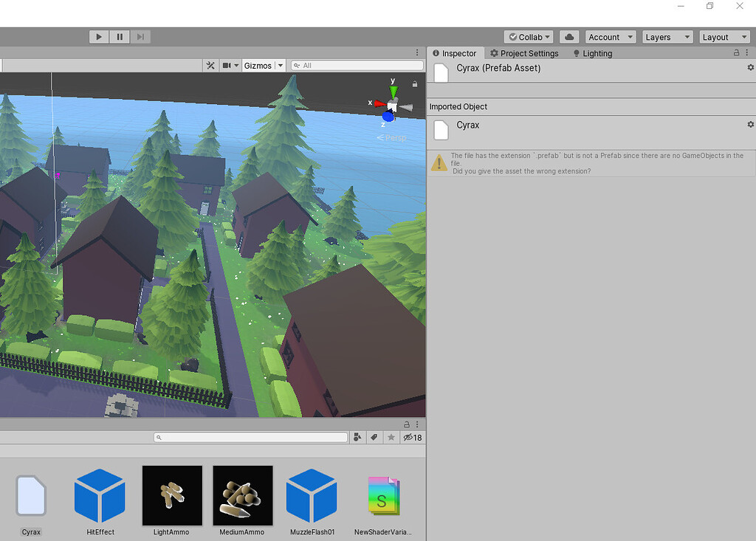Open the Layers dropdown
Screen dimensions: 756x541
pyautogui.click(x=667, y=36)
